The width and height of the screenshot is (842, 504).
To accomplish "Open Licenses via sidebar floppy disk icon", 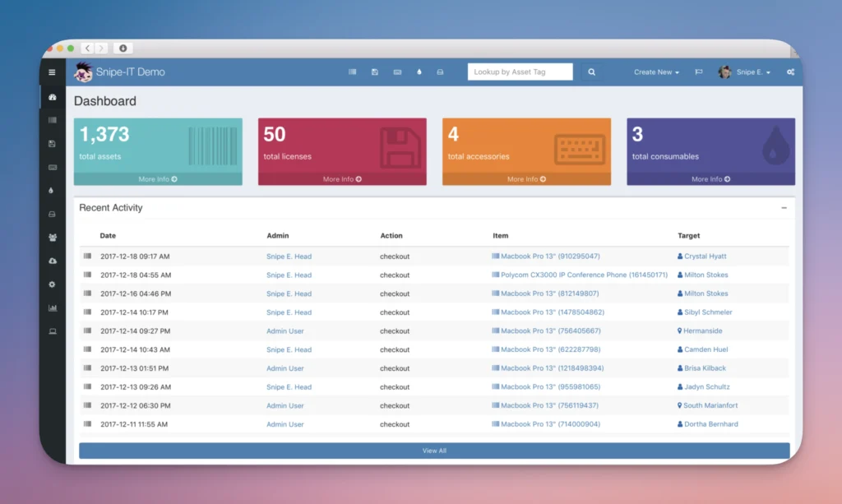I will (53, 144).
